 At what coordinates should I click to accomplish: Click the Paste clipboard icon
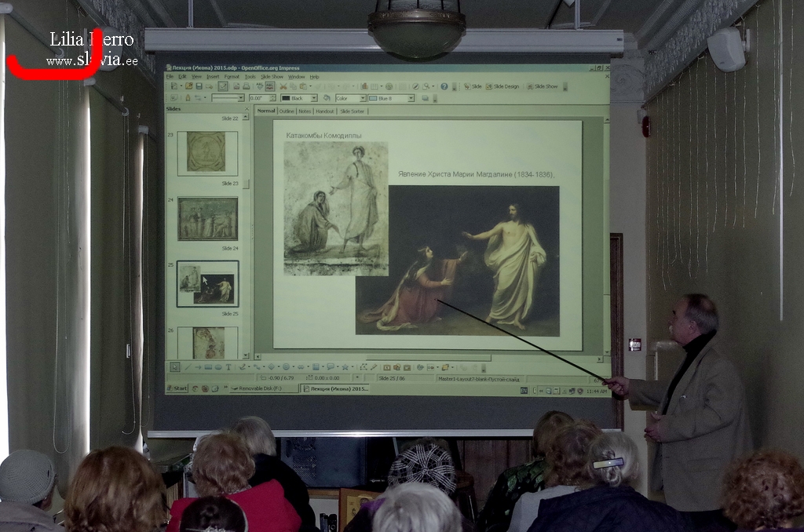pyautogui.click(x=303, y=86)
